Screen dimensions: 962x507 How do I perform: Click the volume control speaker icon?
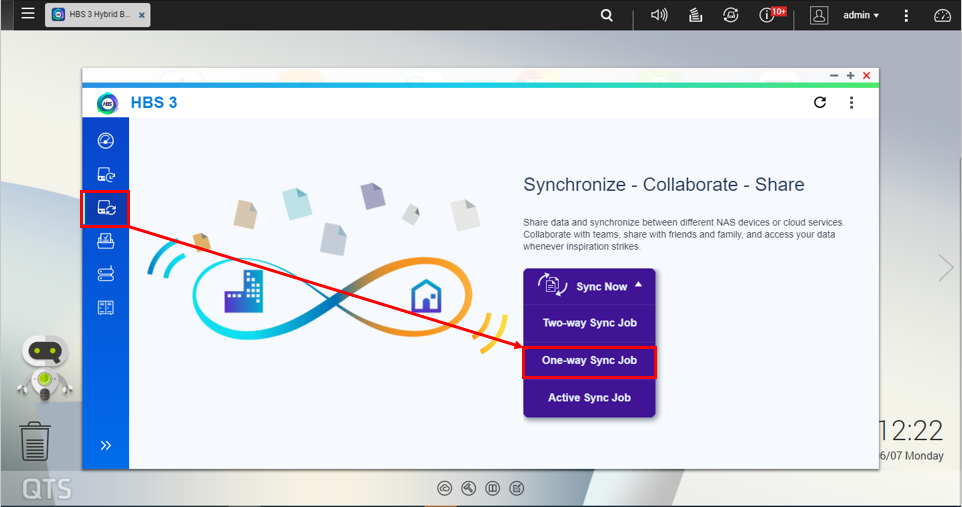pyautogui.click(x=659, y=15)
